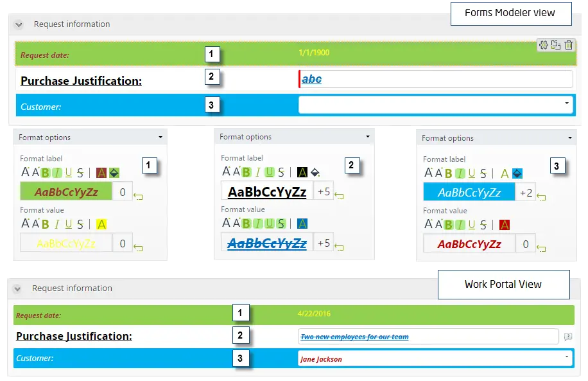Open the gear settings icon on Request date row
This screenshot has height=381, width=588.
pyautogui.click(x=543, y=45)
